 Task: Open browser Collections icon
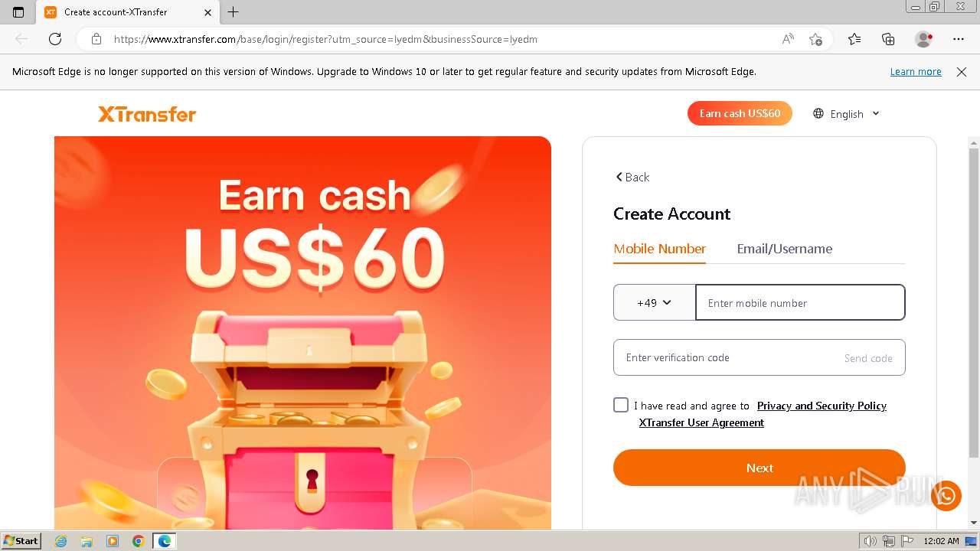coord(888,39)
